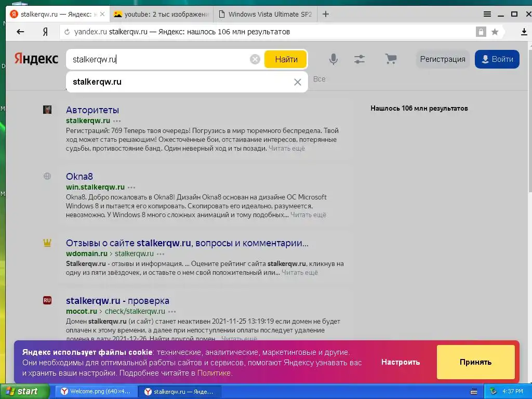
Task: Go back with the browser back arrow
Action: (20, 32)
